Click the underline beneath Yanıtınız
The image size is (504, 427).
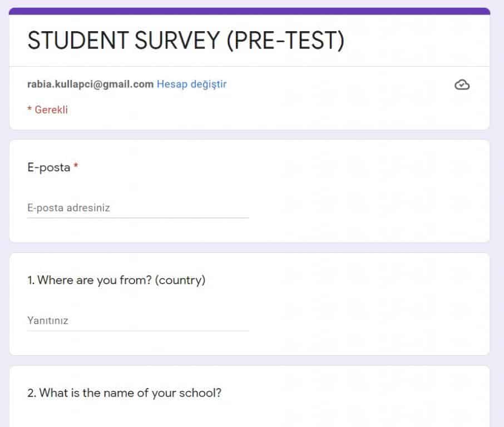137,331
